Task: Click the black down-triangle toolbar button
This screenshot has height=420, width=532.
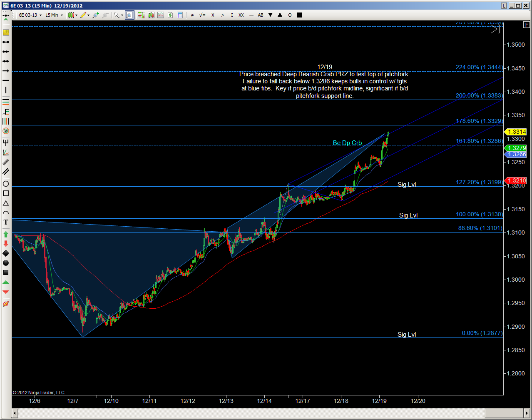Action: tap(270, 15)
